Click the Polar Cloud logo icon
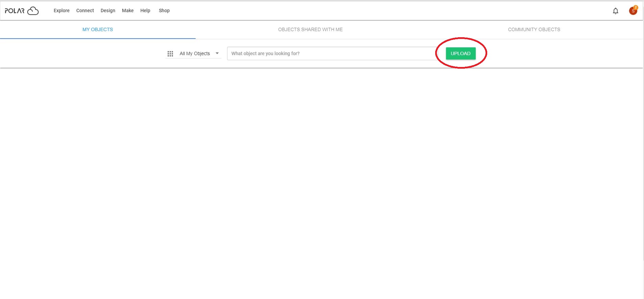This screenshot has height=299, width=644. pos(33,11)
